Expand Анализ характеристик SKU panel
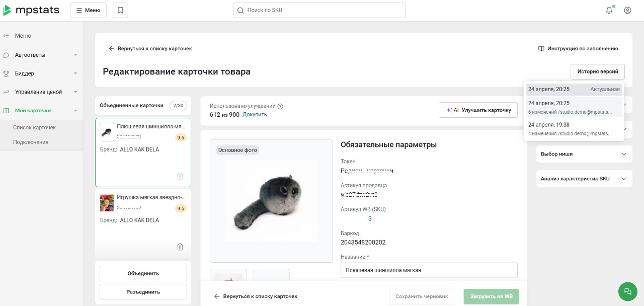Screen dimensions: 644x306 tap(584, 179)
